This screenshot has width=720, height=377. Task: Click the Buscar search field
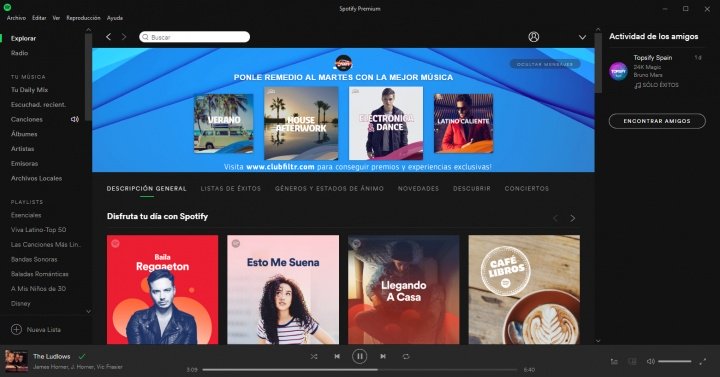click(195, 37)
